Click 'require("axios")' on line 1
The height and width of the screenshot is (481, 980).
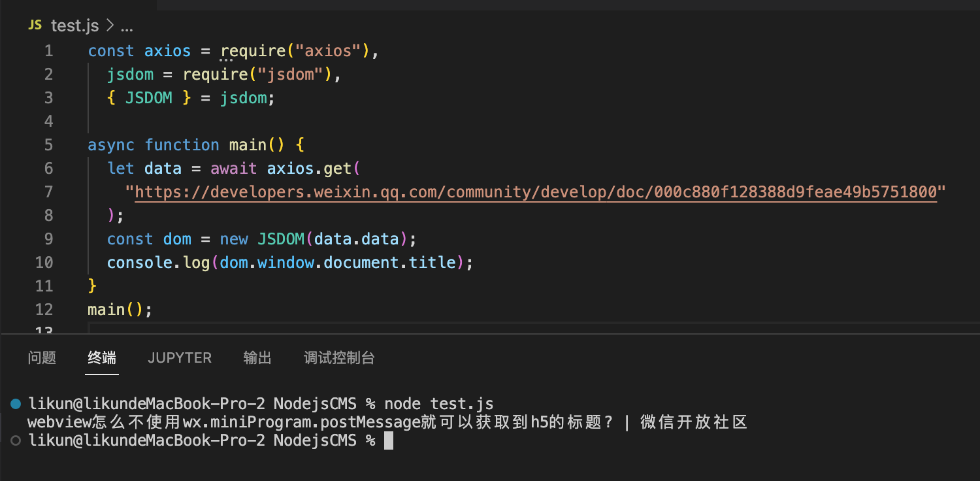click(x=295, y=51)
